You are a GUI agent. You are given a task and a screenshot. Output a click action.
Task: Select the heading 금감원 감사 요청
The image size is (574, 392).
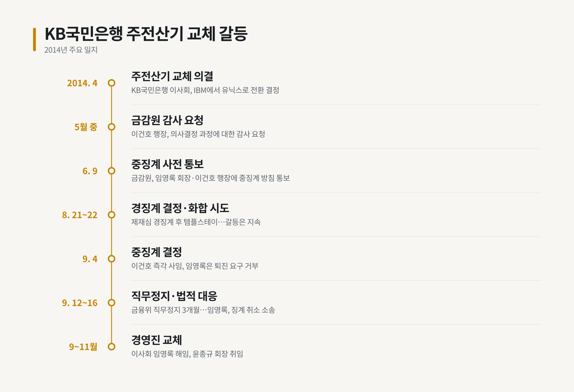(167, 120)
